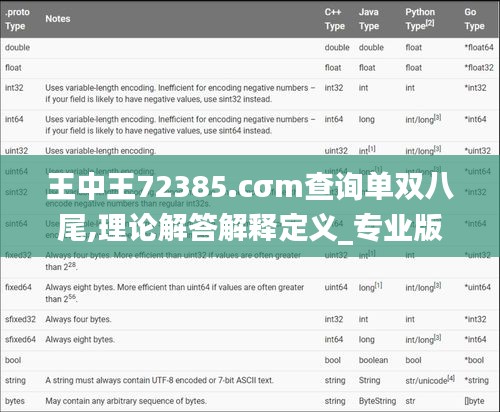Select the double row proto type cell
Image resolution: width=500 pixels, height=412 pixels.
pyautogui.click(x=17, y=47)
